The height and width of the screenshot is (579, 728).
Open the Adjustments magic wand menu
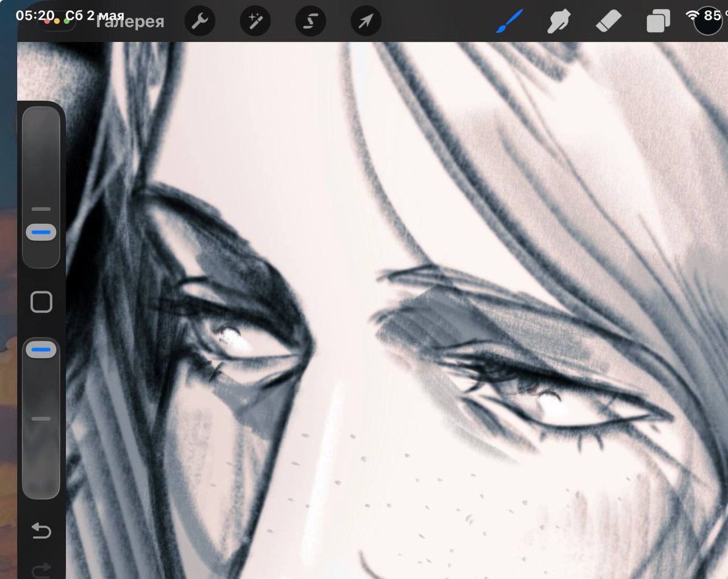(x=255, y=22)
